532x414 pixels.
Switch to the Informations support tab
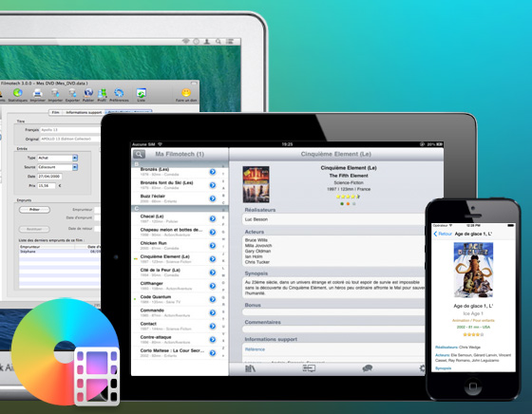pyautogui.click(x=84, y=112)
